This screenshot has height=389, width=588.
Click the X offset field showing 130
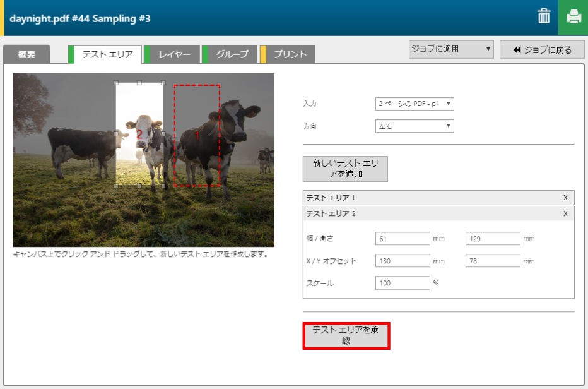[x=402, y=261]
